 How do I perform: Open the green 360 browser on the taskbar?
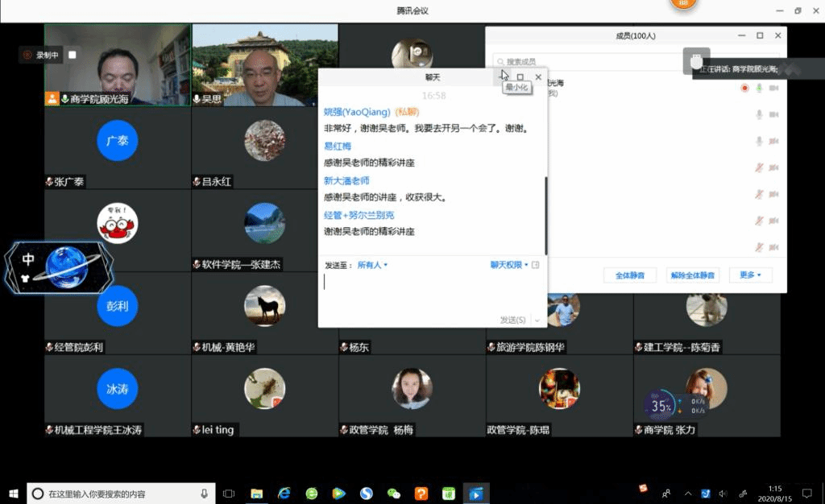click(312, 494)
